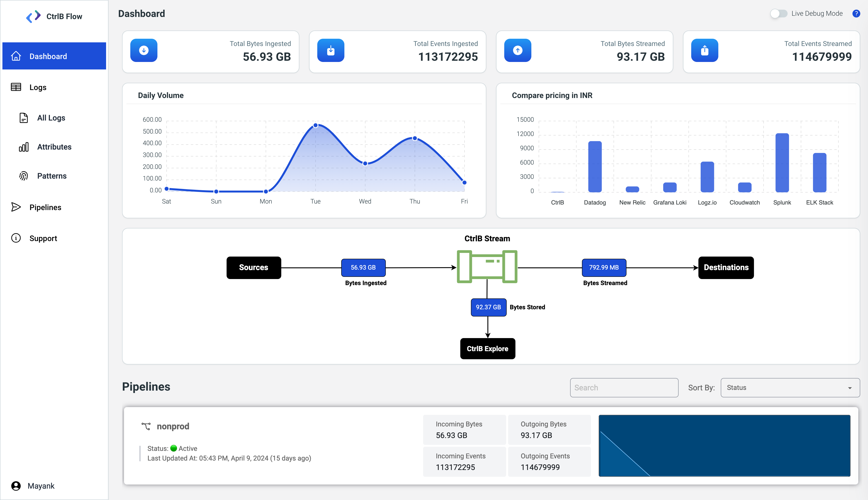Click the Total Bytes Streamed upload icon

(x=518, y=51)
